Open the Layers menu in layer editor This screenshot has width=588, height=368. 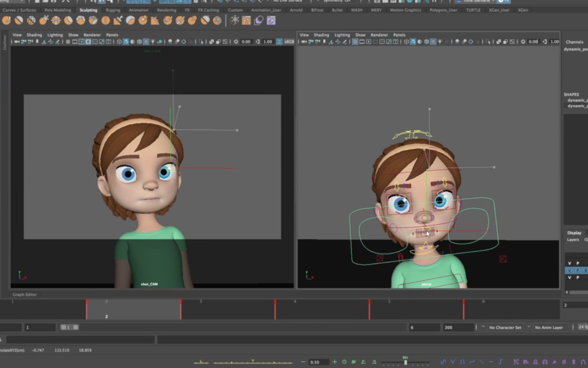coord(573,240)
